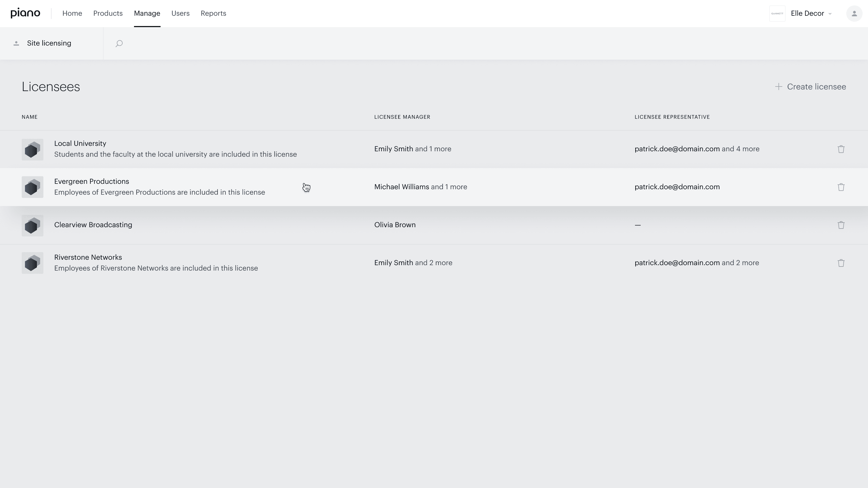Click the user profile avatar icon
This screenshot has height=488, width=868.
(854, 14)
